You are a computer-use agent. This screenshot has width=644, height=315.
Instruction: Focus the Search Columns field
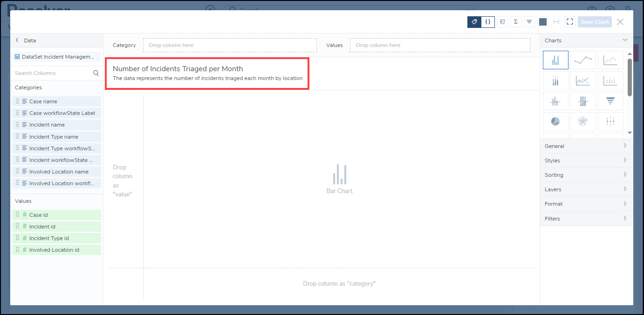point(52,73)
